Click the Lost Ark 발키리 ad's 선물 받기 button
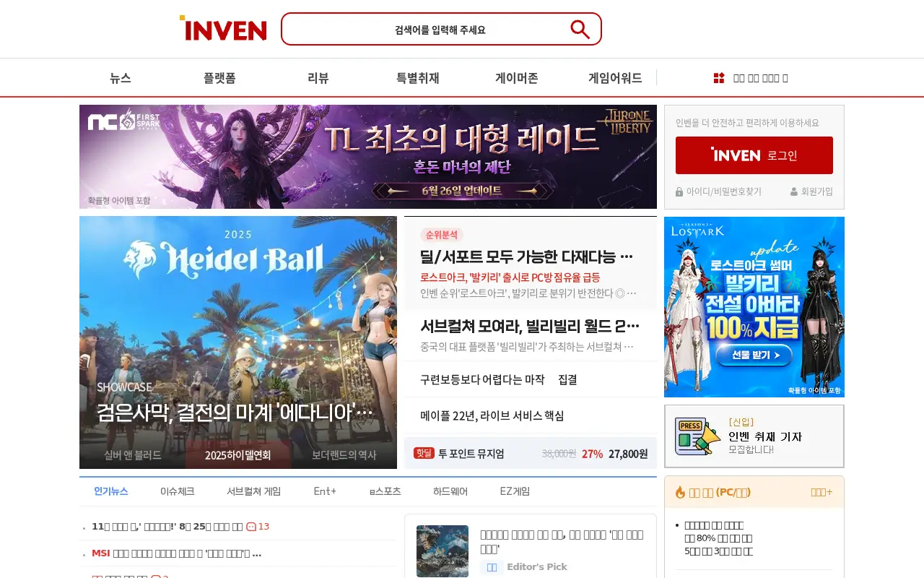Image resolution: width=924 pixels, height=578 pixels. 756,355
